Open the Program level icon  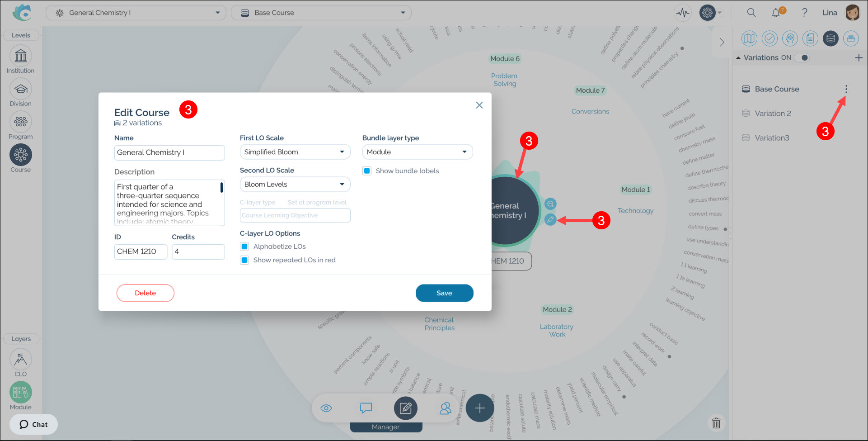(21, 122)
